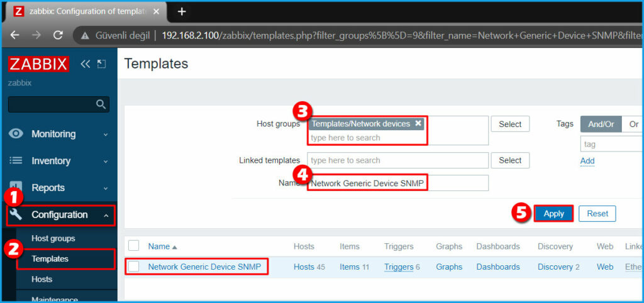Go back with browser back arrow

(15, 35)
